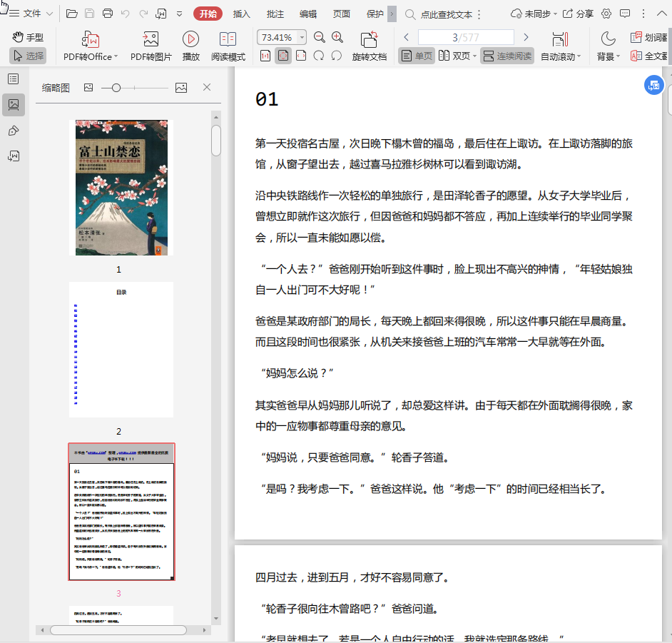The width and height of the screenshot is (672, 643).
Task: Adjust the thumbnail size slider
Action: (x=116, y=88)
